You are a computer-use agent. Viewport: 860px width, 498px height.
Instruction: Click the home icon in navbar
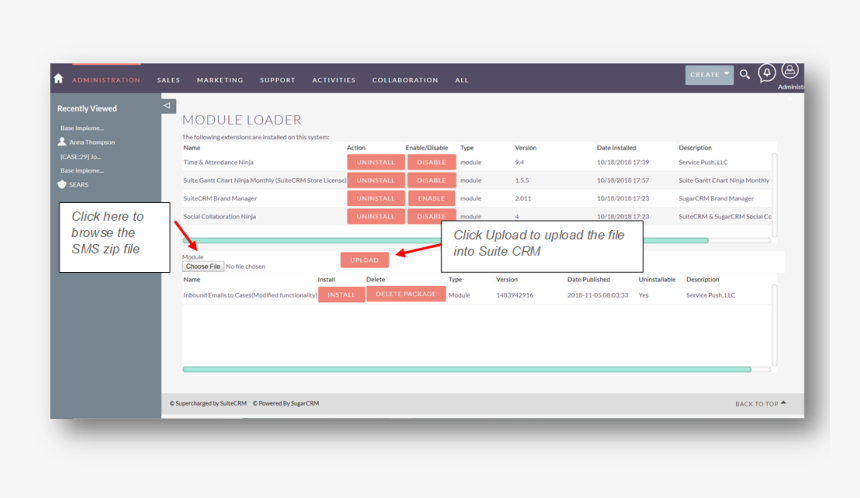58,79
